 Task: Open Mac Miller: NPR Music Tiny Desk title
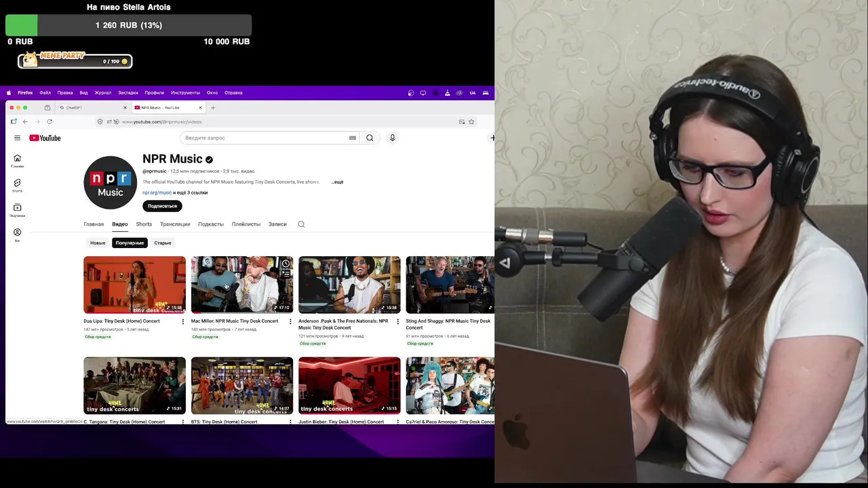point(235,321)
